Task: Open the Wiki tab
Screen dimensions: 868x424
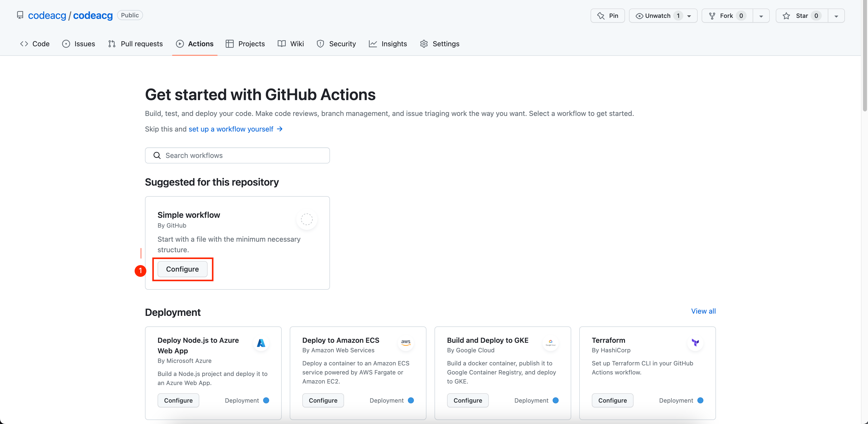Action: (291, 44)
